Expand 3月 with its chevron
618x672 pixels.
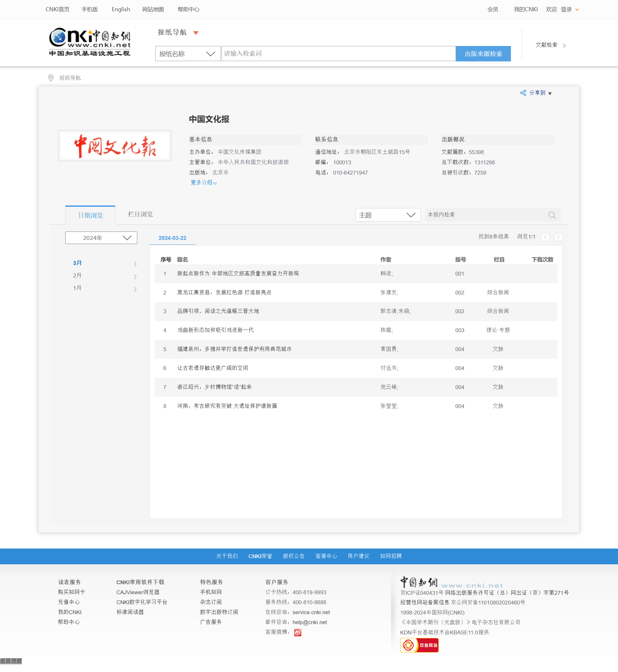135,264
